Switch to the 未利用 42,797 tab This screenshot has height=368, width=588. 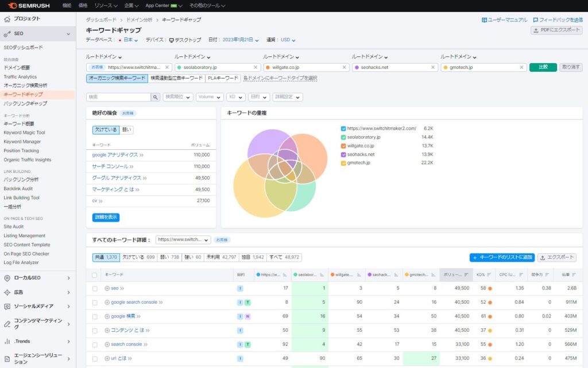[x=221, y=257]
